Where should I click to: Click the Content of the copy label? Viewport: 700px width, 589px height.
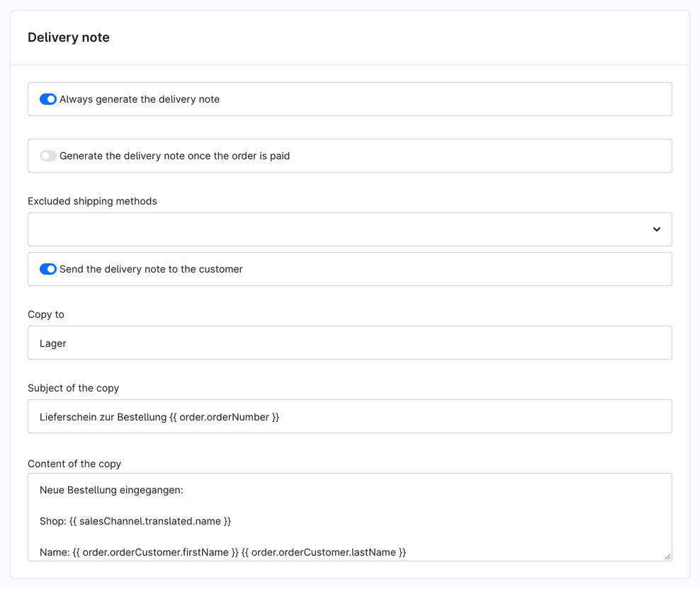[x=74, y=464]
